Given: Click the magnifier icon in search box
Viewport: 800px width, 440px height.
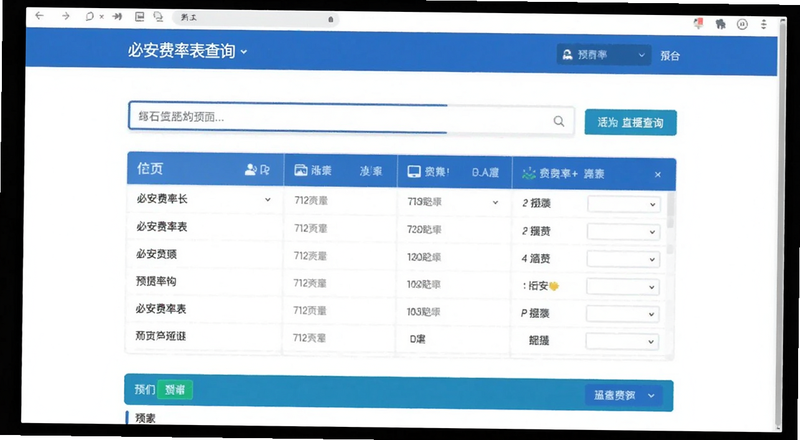Looking at the screenshot, I should (559, 121).
